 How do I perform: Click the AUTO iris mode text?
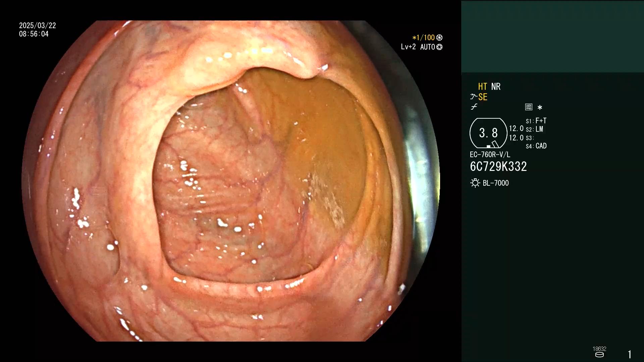[428, 47]
